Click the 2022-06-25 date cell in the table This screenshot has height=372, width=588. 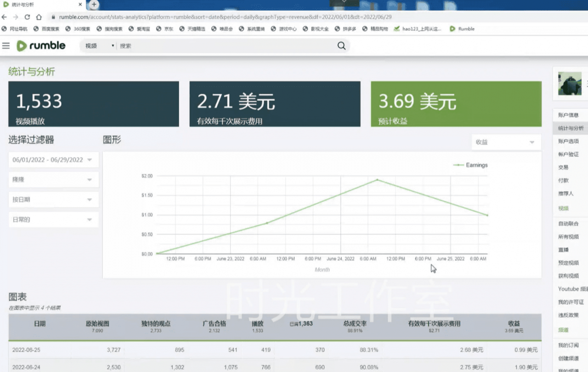click(25, 349)
